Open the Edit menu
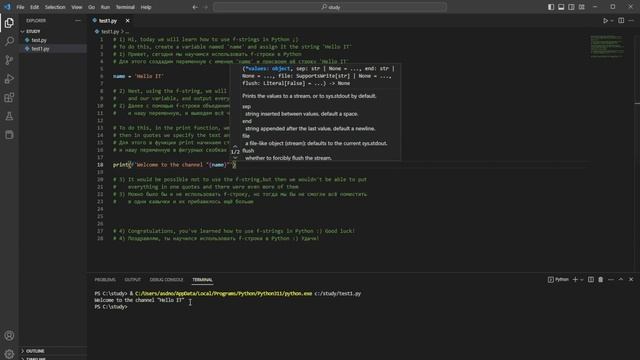 35,7
